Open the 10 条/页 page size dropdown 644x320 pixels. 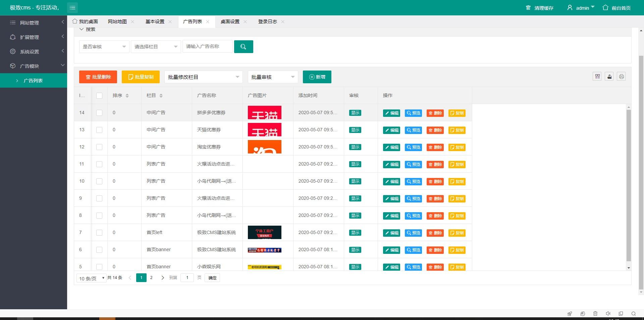pos(92,278)
